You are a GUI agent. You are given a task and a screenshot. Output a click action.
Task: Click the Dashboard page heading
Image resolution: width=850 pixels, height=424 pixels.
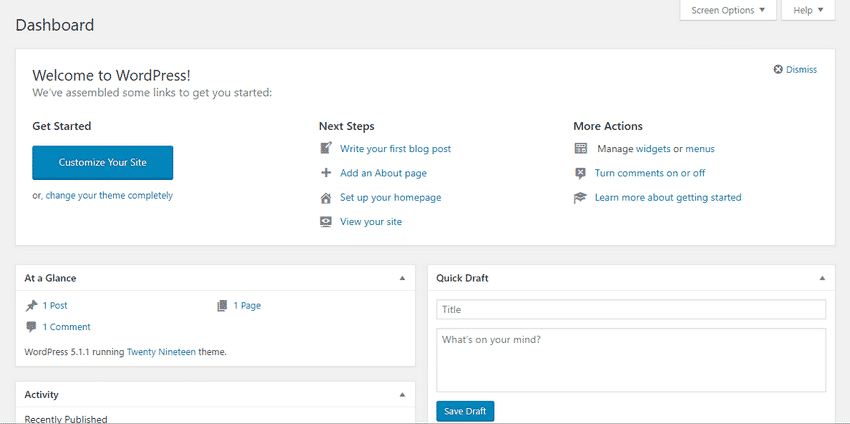tap(55, 25)
